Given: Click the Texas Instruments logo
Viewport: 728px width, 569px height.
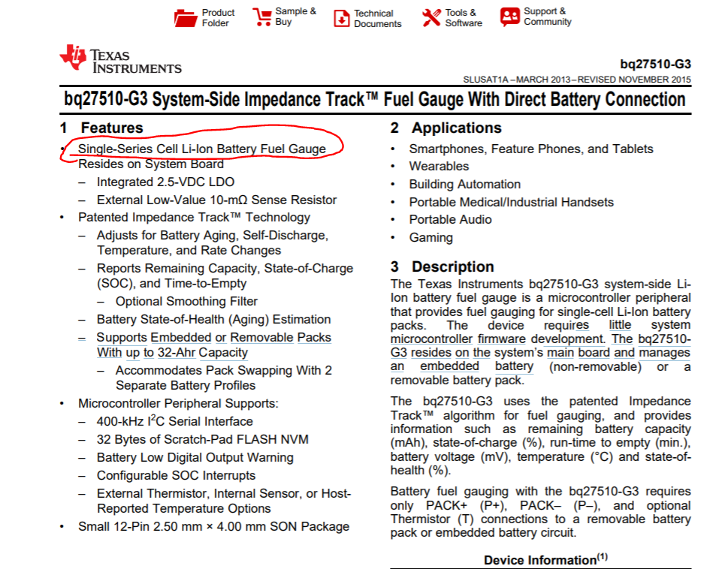Looking at the screenshot, I should [x=121, y=59].
